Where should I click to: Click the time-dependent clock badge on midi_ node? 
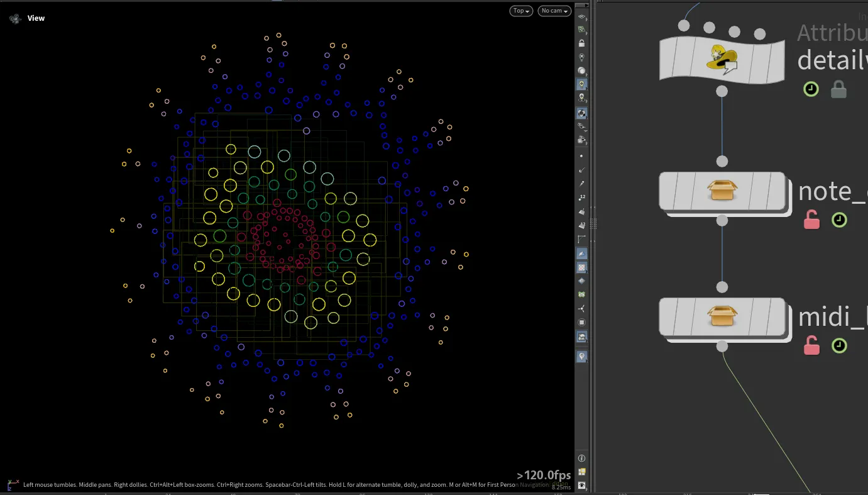point(839,346)
